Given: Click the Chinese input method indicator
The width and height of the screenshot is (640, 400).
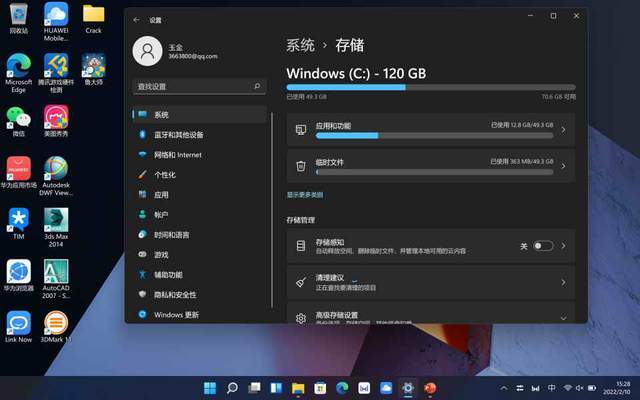Looking at the screenshot, I should click(551, 388).
